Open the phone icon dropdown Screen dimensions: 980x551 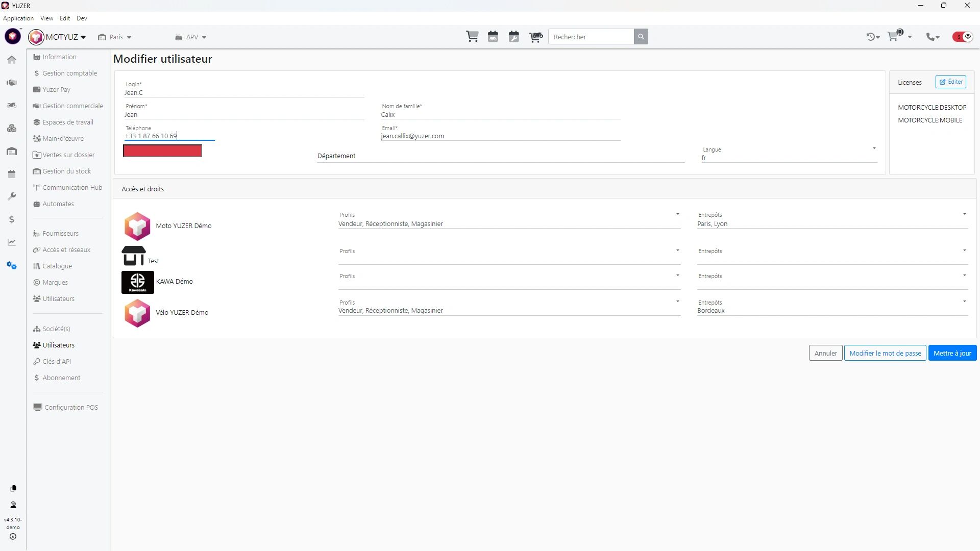click(x=933, y=37)
